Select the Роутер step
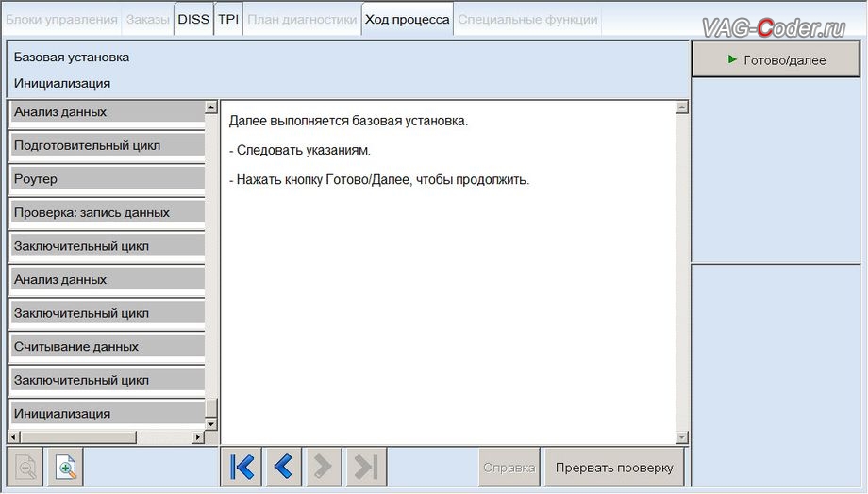 click(x=108, y=179)
